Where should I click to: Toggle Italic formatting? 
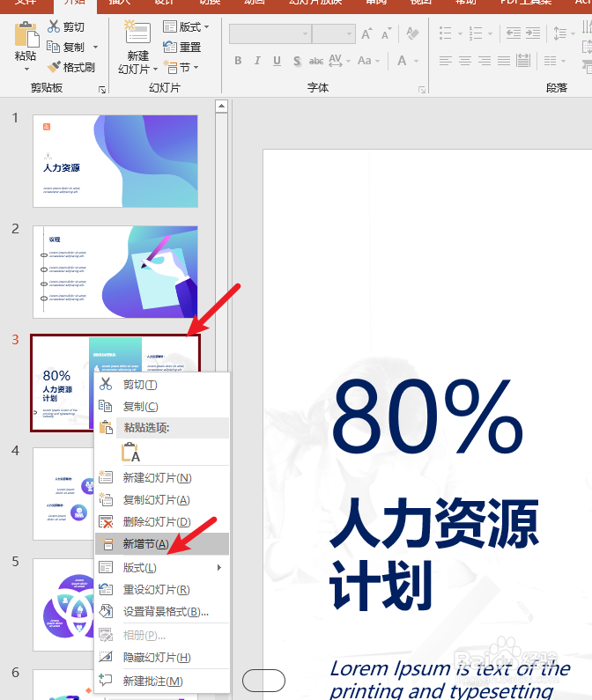pos(257,61)
